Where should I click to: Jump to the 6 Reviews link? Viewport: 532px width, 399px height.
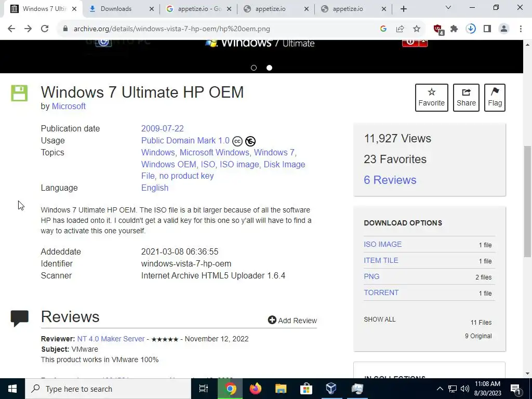pyautogui.click(x=390, y=180)
